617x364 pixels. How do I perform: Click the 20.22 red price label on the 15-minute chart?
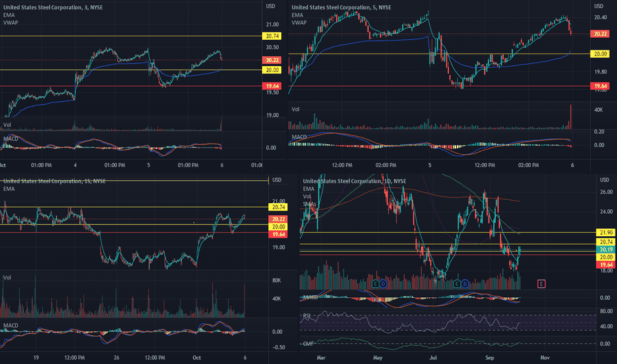[x=278, y=219]
